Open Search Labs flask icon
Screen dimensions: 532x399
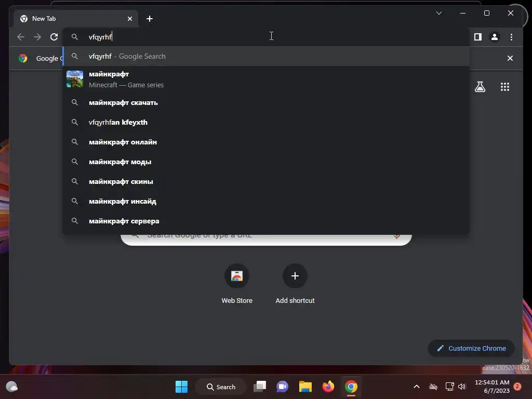tap(480, 87)
